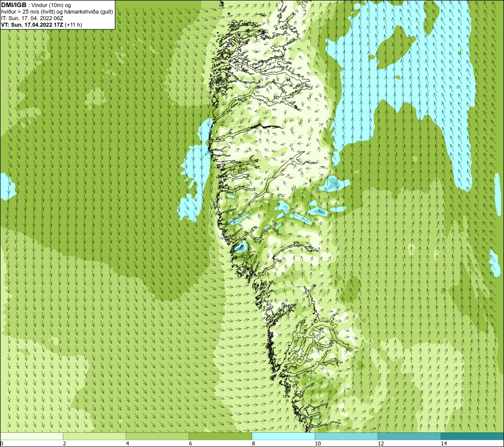Screen dimensions: 504x447
Task: Click the dark green 6–8 m/s legend swatch
Action: [221, 436]
